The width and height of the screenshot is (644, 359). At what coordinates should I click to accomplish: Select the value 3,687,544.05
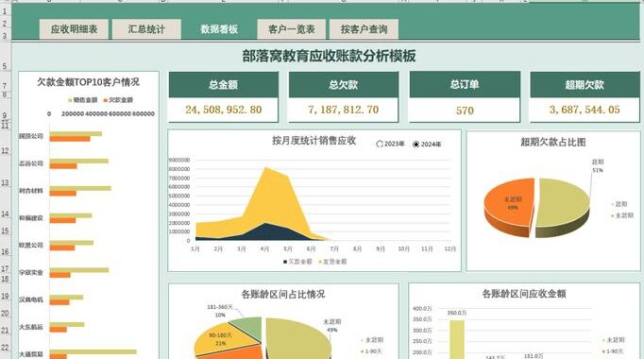[585, 110]
